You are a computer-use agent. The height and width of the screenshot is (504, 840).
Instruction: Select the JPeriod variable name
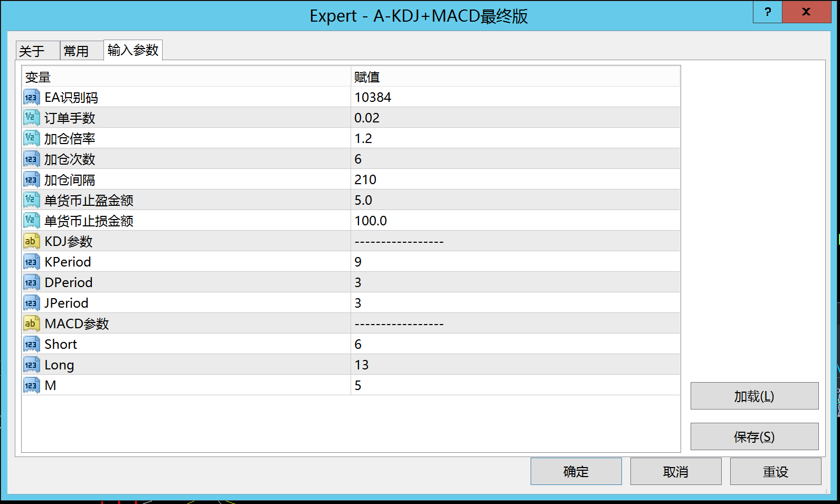point(67,303)
